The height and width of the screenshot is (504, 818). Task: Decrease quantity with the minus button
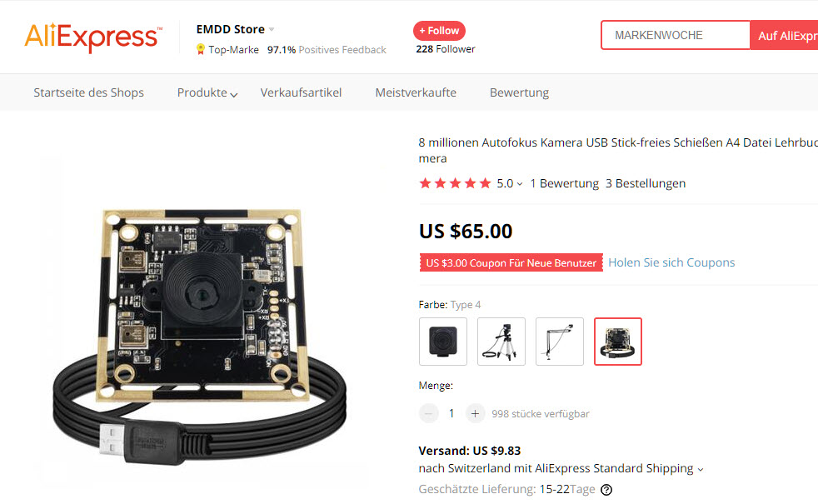[429, 414]
